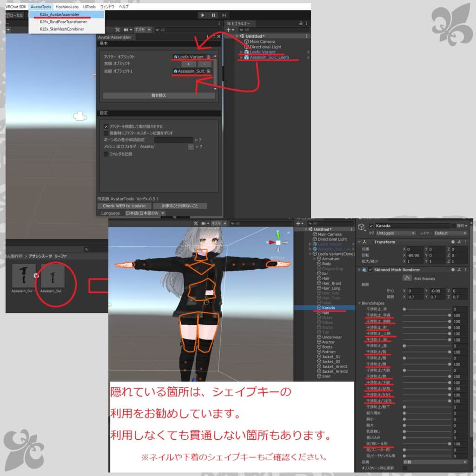The width and height of the screenshot is (476, 476).
Task: Toggle Skinned Mesh Renderer enabled checkbox
Action: 370,270
